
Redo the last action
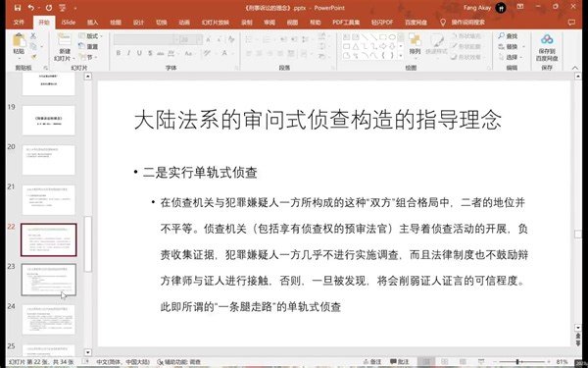point(49,8)
